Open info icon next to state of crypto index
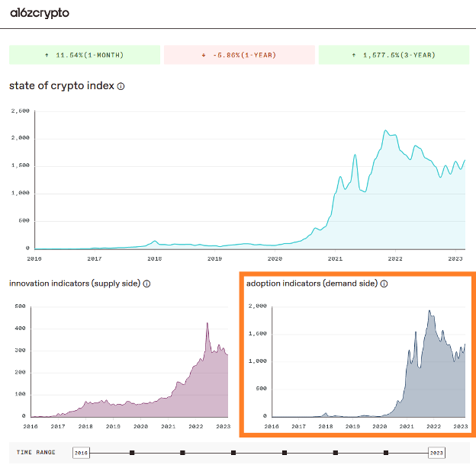476x468 pixels. click(x=121, y=86)
